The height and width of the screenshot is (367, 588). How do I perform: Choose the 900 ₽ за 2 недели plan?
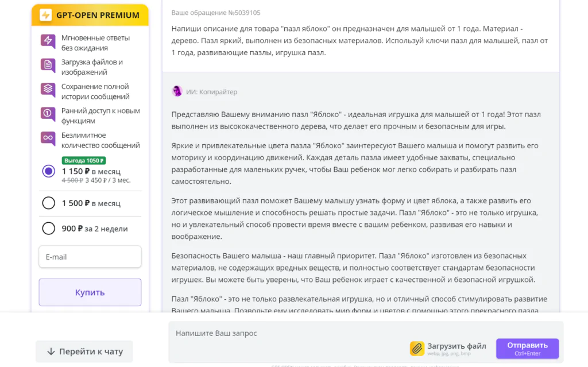[48, 228]
